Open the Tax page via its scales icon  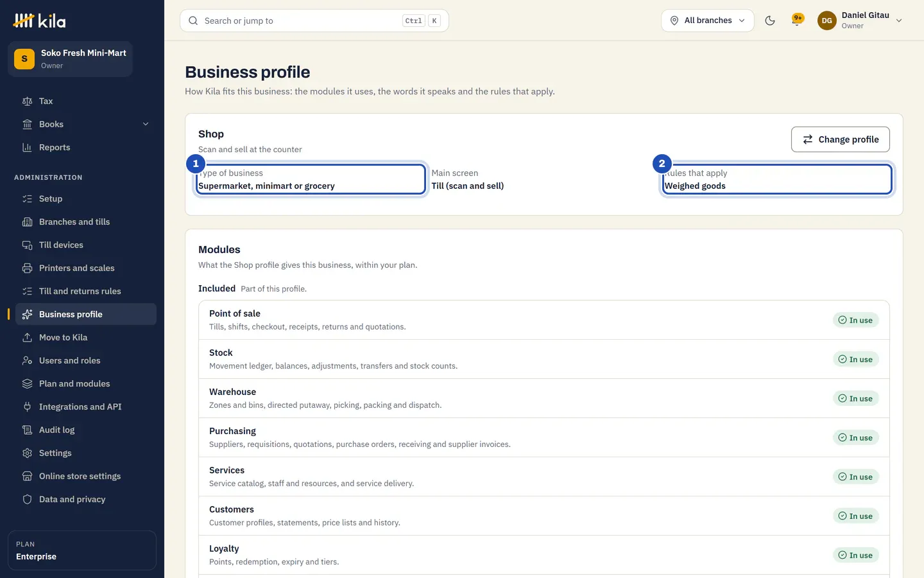(x=27, y=101)
